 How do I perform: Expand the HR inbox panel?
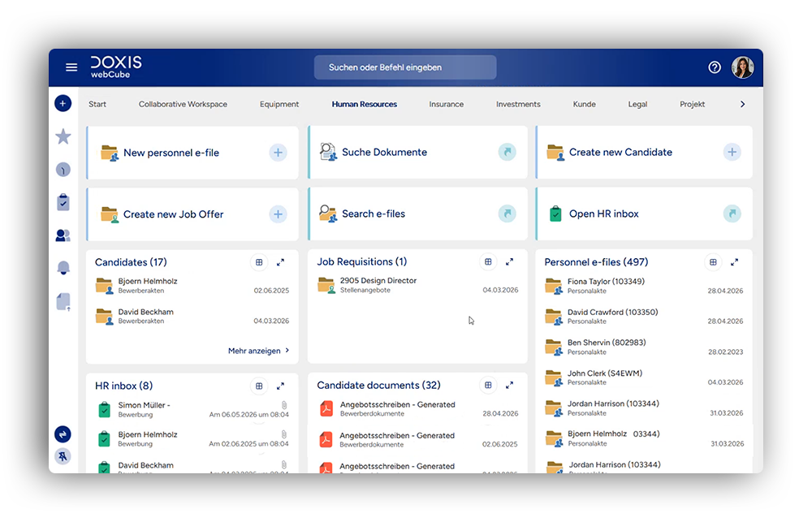281,386
